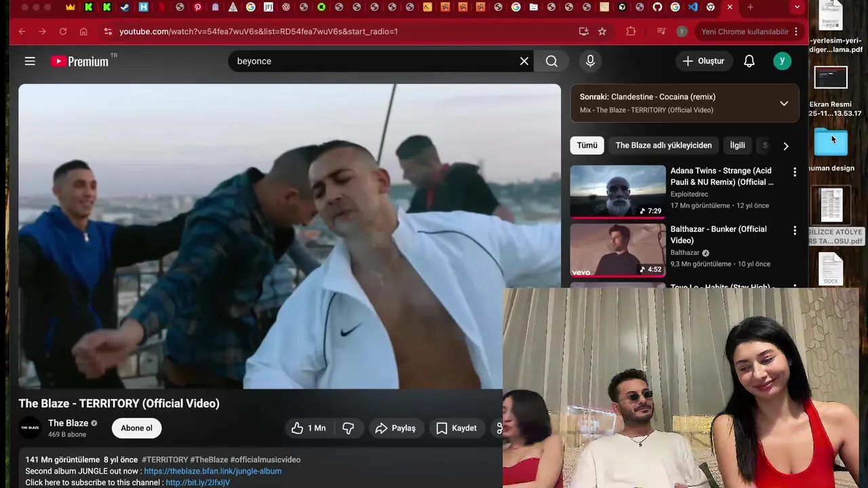Go forward in Chrome

43,31
